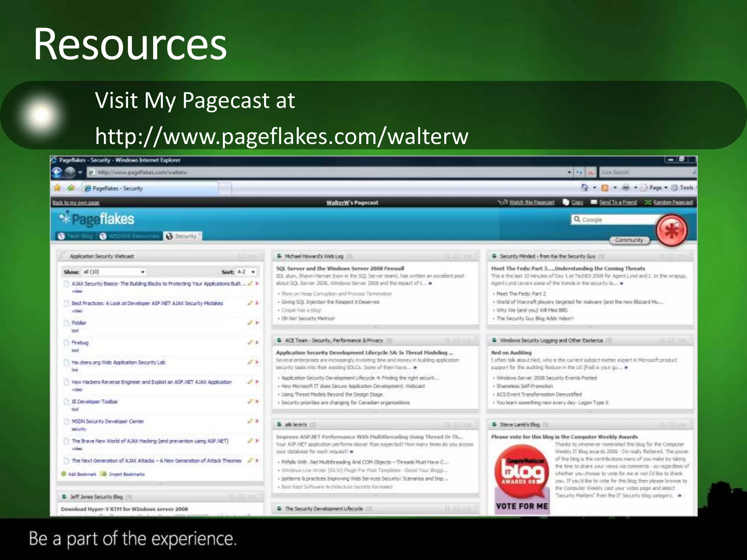Image resolution: width=747 pixels, height=560 pixels.
Task: Collapse the Security Minded flake
Action: click(x=494, y=256)
